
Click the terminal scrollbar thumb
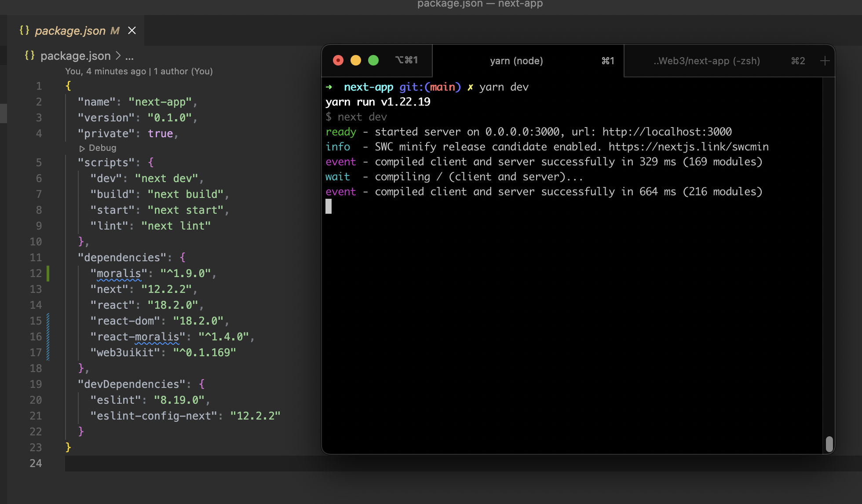(830, 445)
